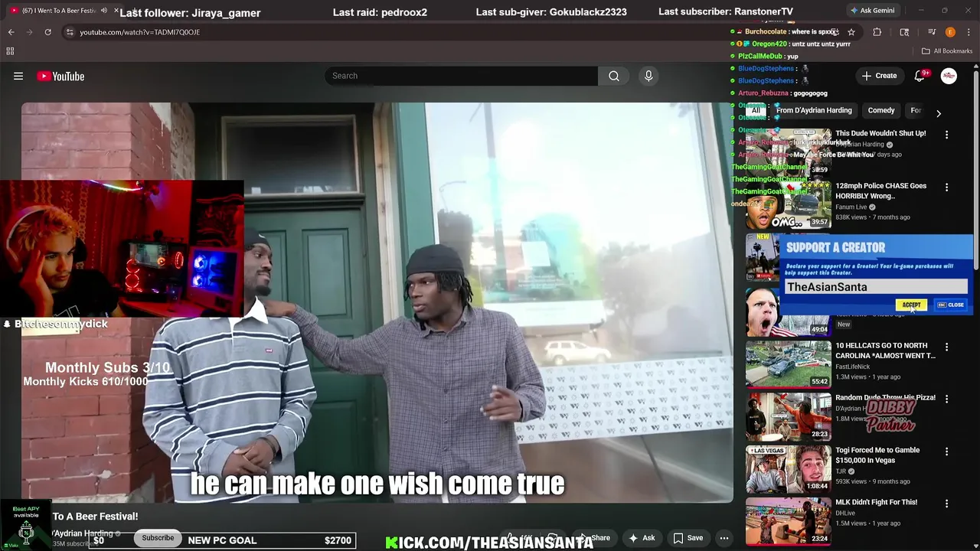Open the Fanum Live channel name link
This screenshot has width=980, height=551.
[852, 207]
